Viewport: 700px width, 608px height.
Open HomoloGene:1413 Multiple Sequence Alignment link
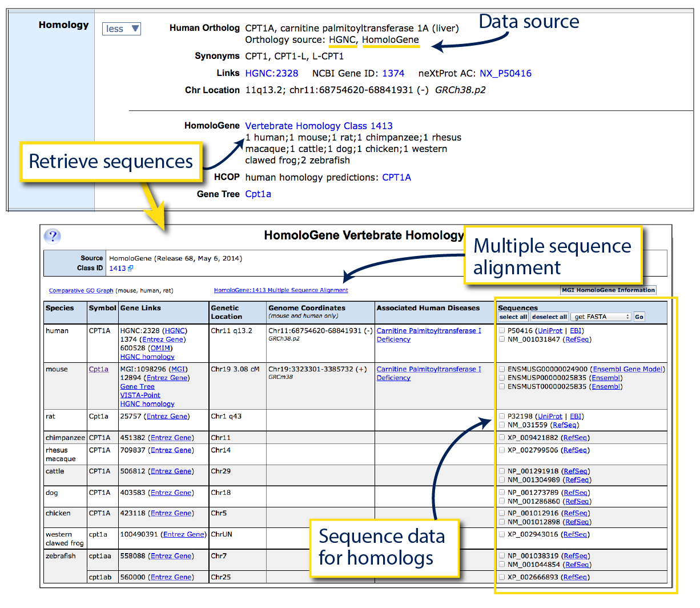pos(281,290)
